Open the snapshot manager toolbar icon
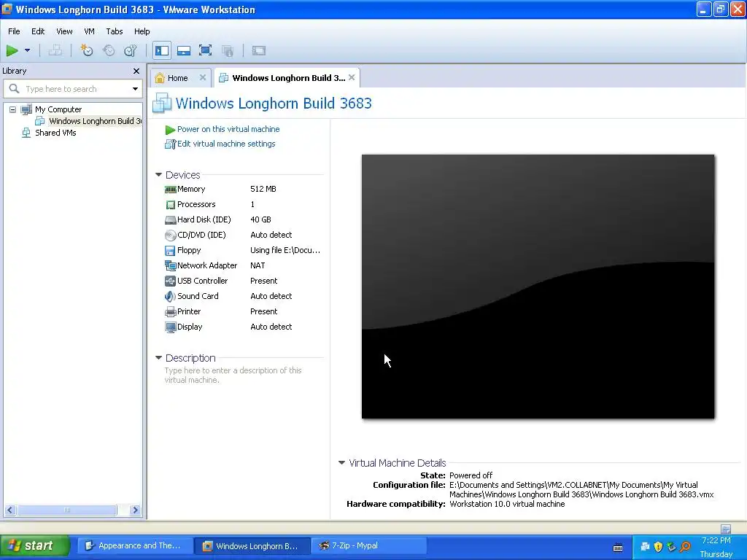The image size is (747, 560). pyautogui.click(x=130, y=50)
